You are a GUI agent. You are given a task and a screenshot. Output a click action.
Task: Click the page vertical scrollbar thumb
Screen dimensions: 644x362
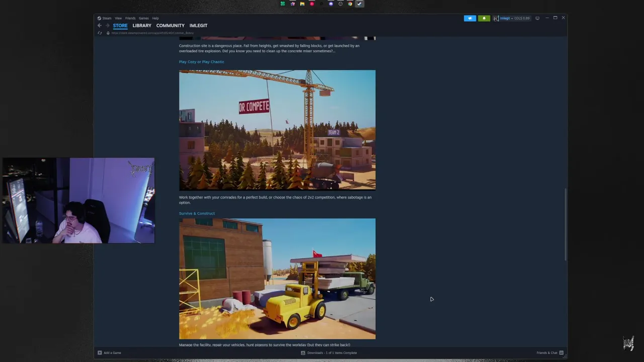pos(566,224)
